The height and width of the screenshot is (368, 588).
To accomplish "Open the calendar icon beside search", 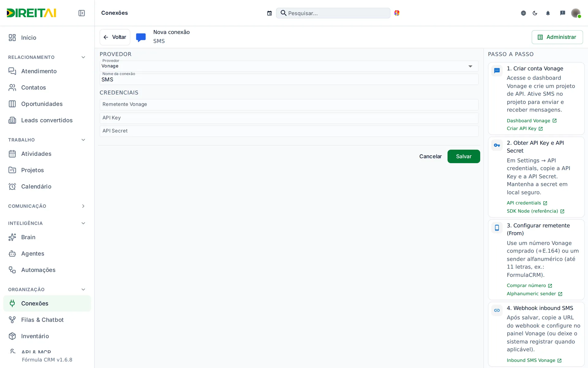I will (269, 13).
